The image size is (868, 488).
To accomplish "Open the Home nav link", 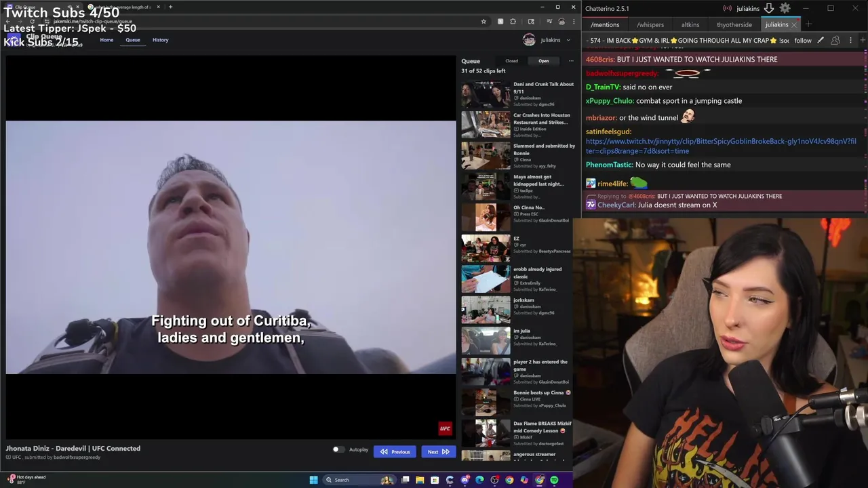I will [x=106, y=40].
